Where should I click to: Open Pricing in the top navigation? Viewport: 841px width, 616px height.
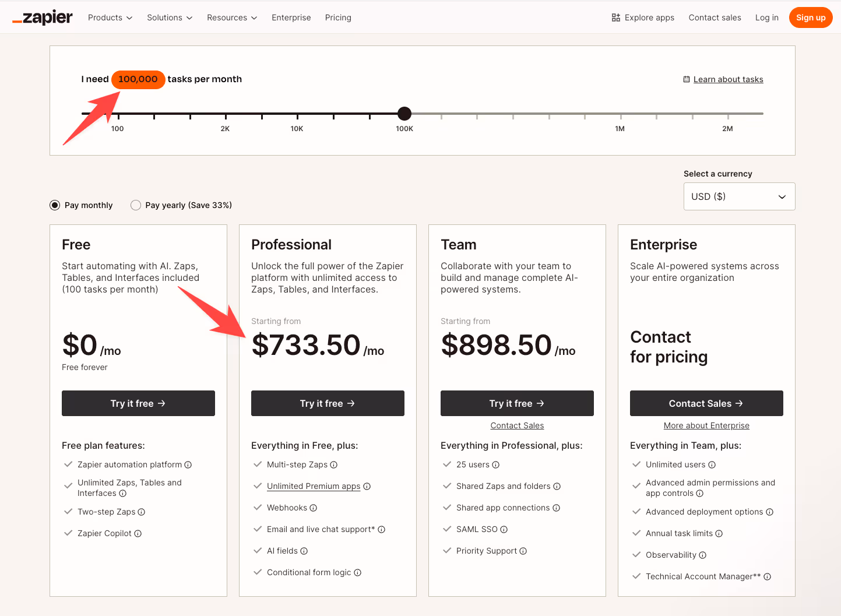338,17
